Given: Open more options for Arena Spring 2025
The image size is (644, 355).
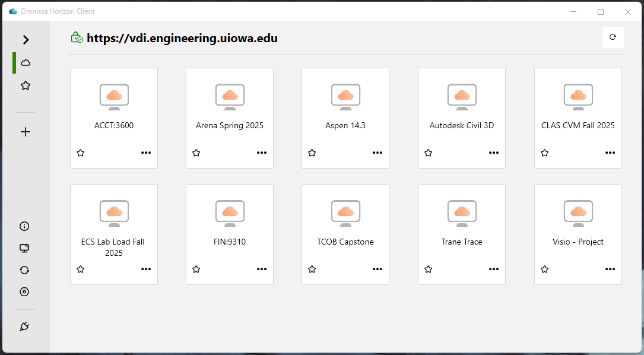Looking at the screenshot, I should pyautogui.click(x=262, y=153).
